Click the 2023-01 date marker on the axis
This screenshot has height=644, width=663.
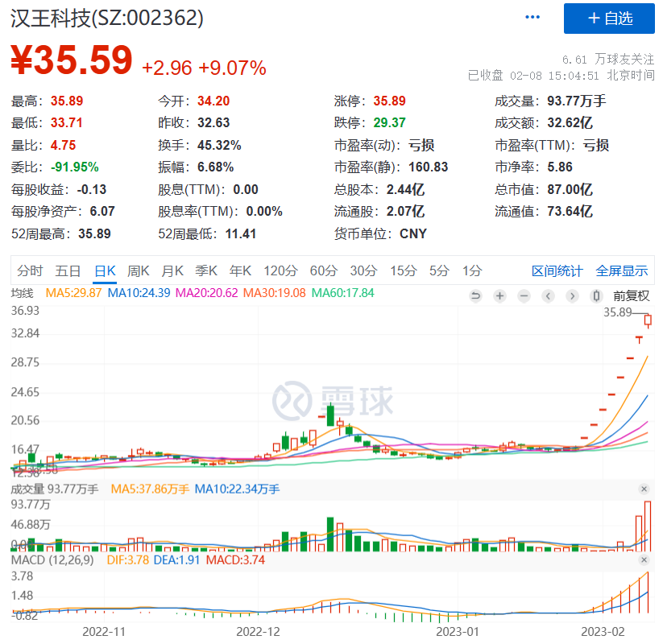pyautogui.click(x=458, y=632)
